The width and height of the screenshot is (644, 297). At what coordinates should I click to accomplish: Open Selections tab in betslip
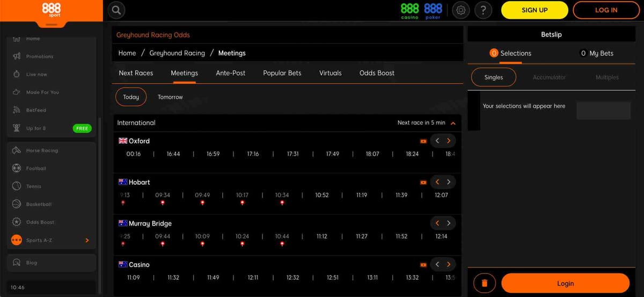(x=510, y=53)
